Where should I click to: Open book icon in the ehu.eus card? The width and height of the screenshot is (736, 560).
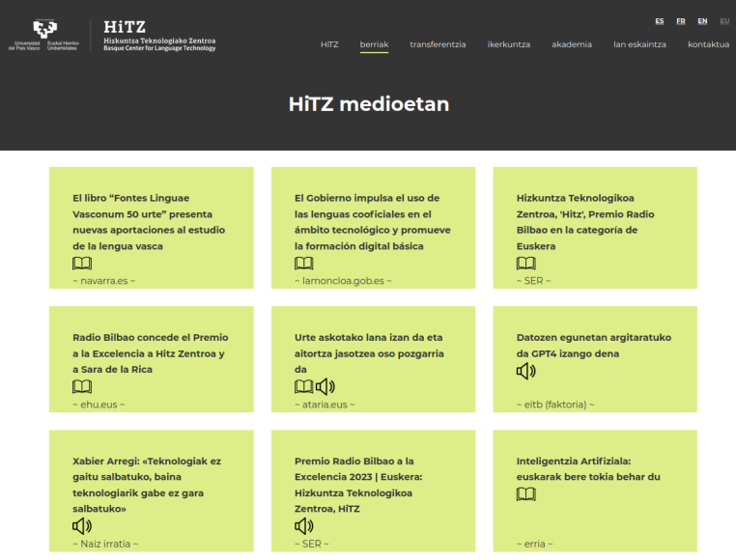pyautogui.click(x=82, y=387)
